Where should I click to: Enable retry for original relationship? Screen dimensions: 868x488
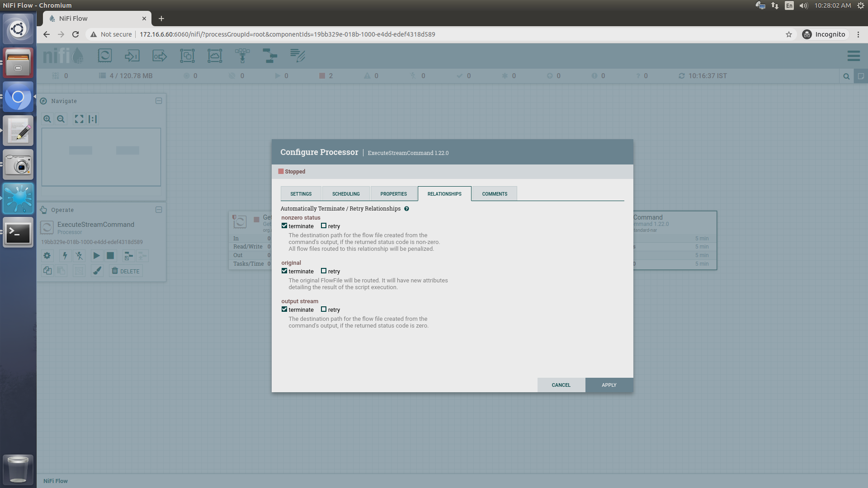(x=324, y=271)
